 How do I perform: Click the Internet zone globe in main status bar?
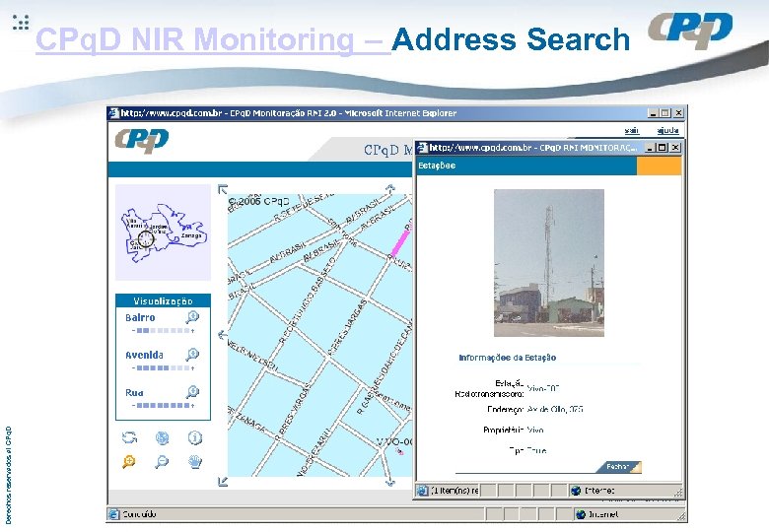[581, 514]
